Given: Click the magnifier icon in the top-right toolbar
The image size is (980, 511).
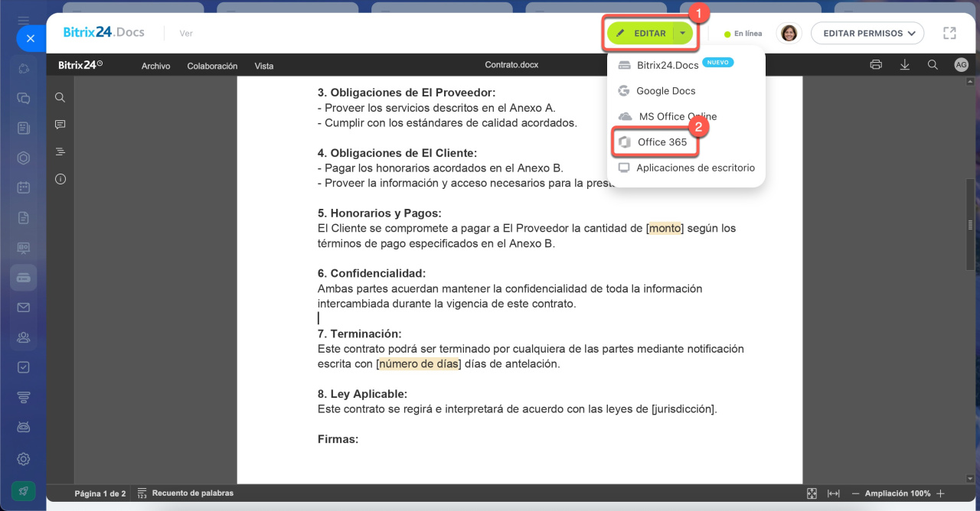Looking at the screenshot, I should coord(933,65).
